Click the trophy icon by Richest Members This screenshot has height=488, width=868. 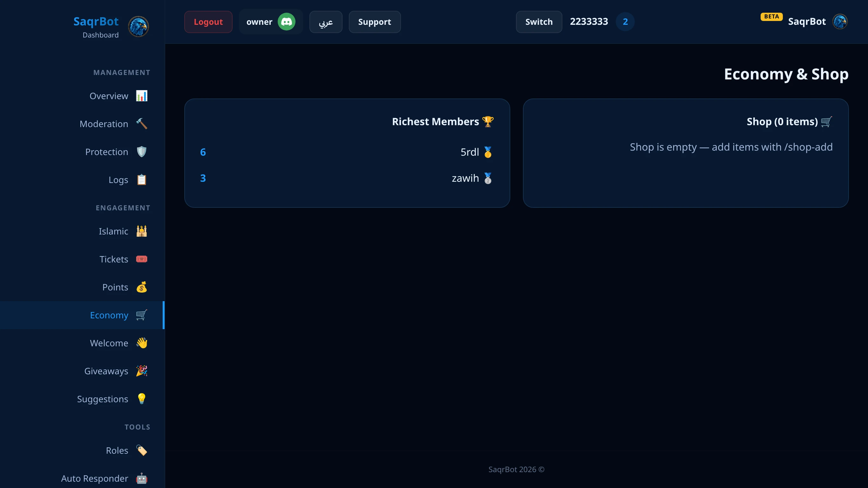point(488,122)
